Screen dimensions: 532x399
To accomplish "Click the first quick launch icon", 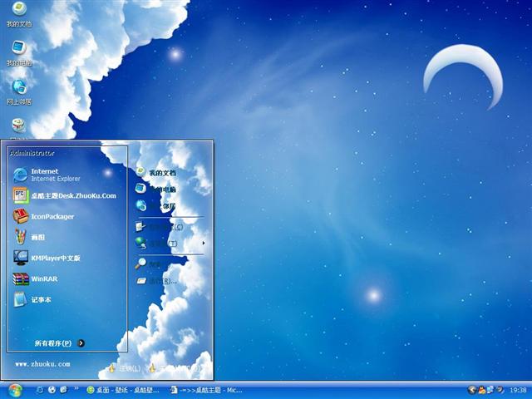I will pyautogui.click(x=40, y=390).
